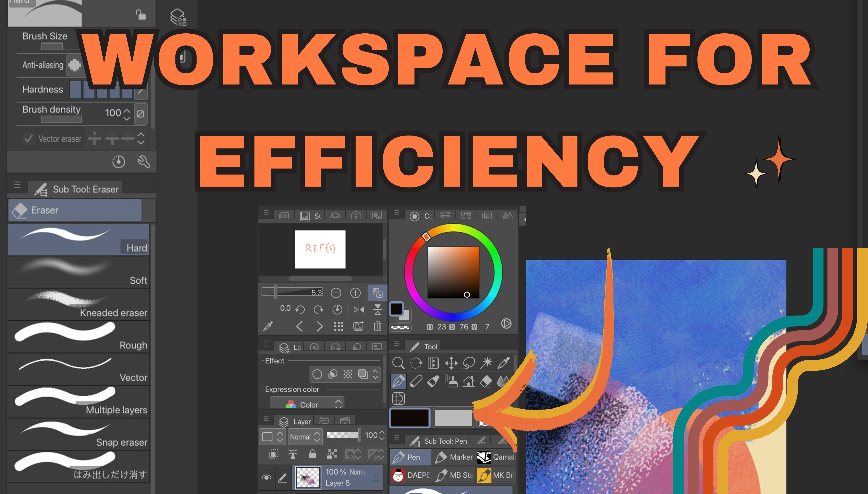Select the Kneaded eraser sub tool
The height and width of the screenshot is (494, 868).
pyautogui.click(x=78, y=304)
